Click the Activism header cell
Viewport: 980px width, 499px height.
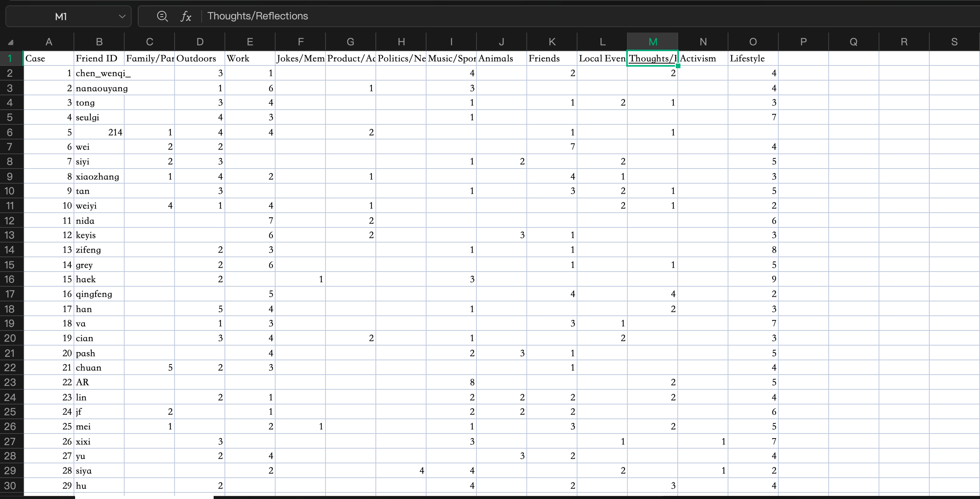(x=702, y=59)
